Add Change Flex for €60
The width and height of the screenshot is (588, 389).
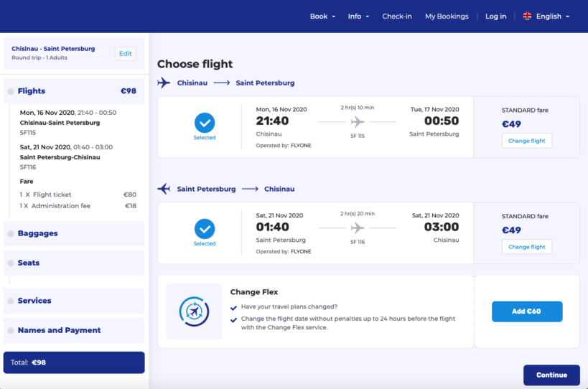point(527,311)
